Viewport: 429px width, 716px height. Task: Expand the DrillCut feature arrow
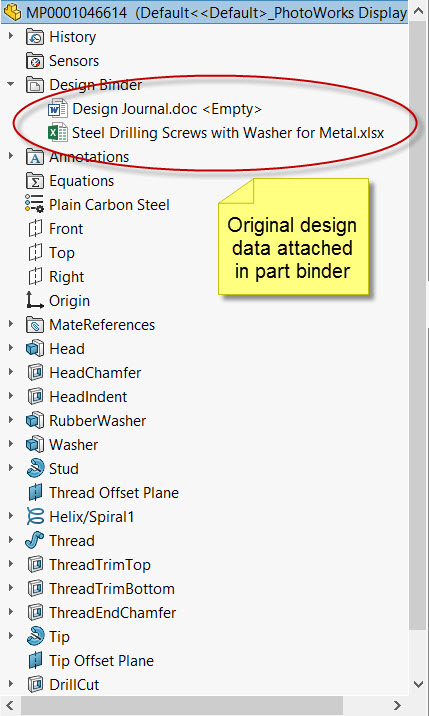[x=11, y=684]
